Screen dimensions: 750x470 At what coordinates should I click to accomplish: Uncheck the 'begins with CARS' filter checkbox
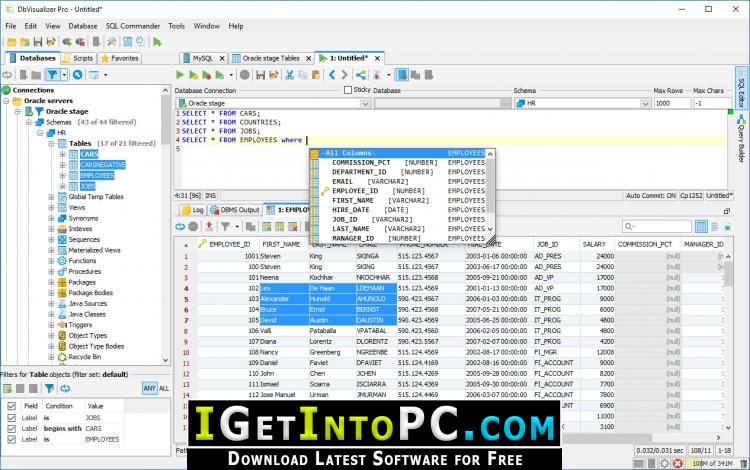click(x=11, y=429)
